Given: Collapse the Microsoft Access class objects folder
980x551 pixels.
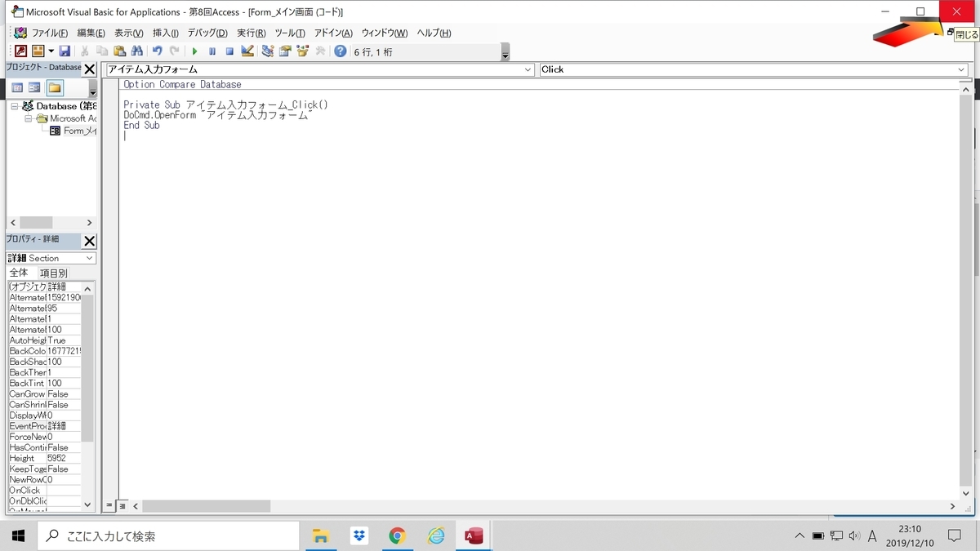Looking at the screenshot, I should point(29,118).
